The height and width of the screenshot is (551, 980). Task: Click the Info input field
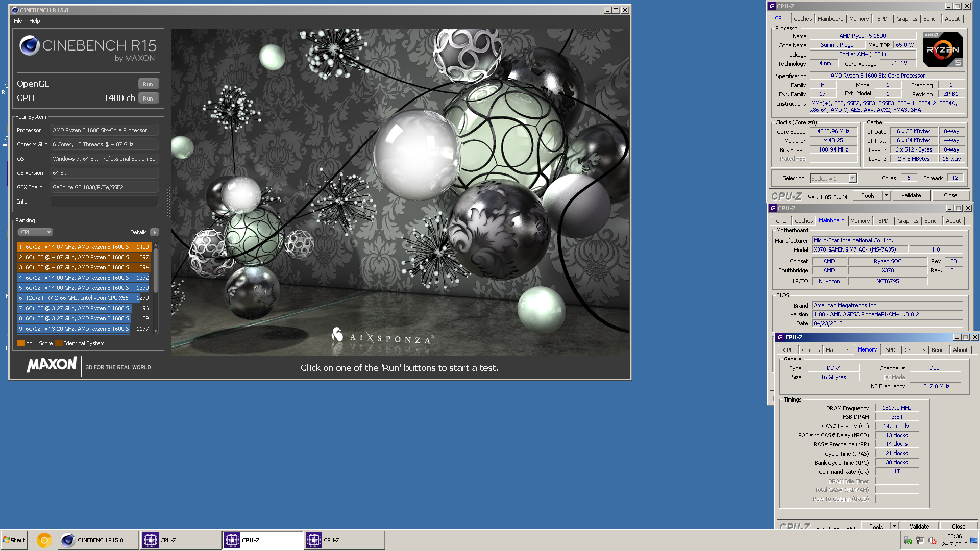point(104,202)
